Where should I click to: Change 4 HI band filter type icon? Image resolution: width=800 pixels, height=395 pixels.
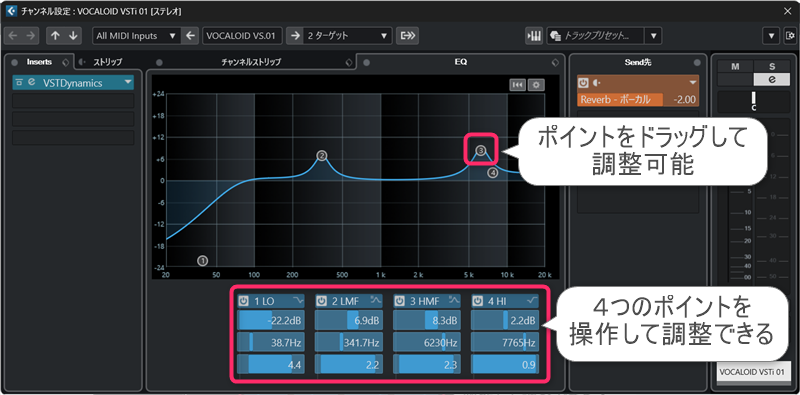(x=532, y=300)
